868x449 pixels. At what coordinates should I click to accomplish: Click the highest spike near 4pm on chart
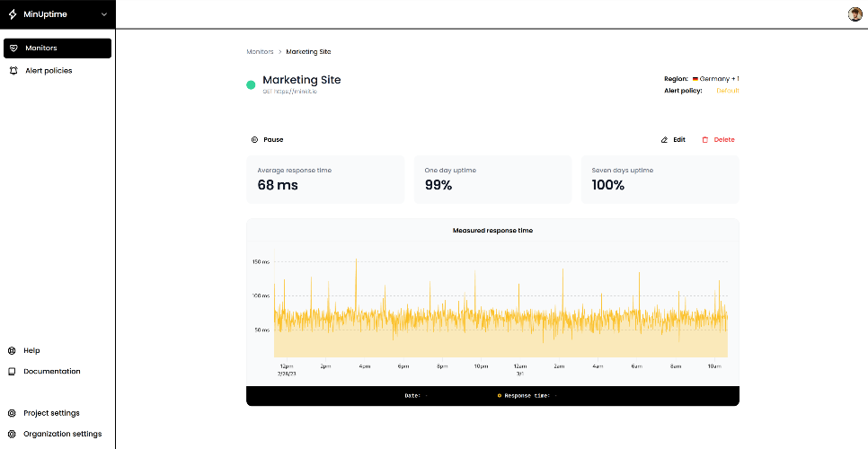click(357, 261)
